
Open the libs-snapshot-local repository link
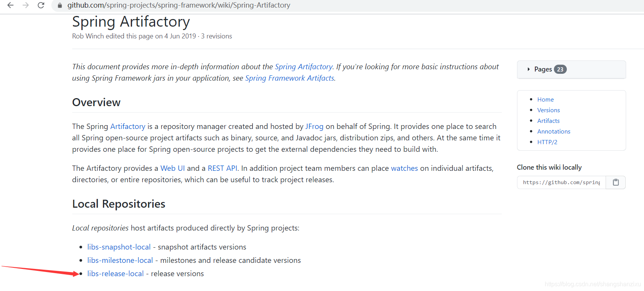119,247
